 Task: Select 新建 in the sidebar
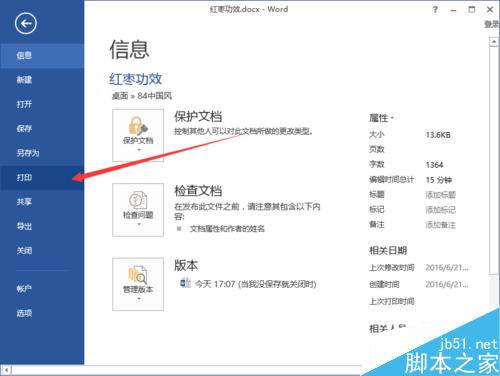tap(42, 80)
